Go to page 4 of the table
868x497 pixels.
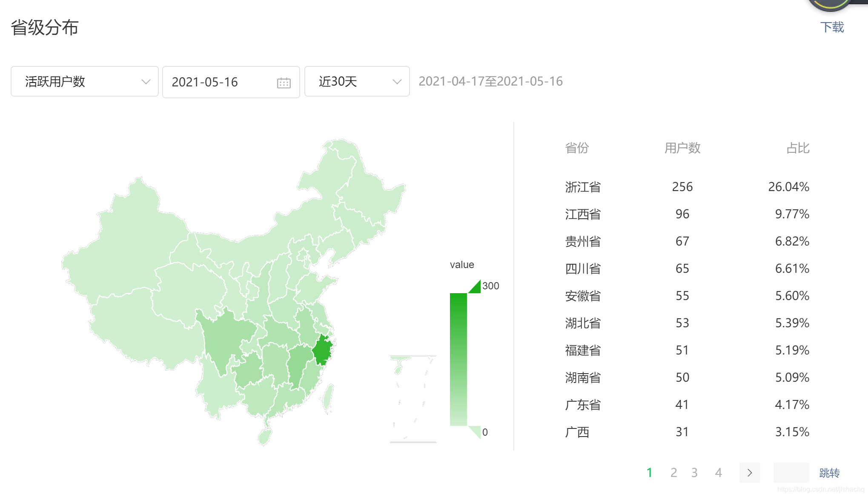[x=718, y=473]
